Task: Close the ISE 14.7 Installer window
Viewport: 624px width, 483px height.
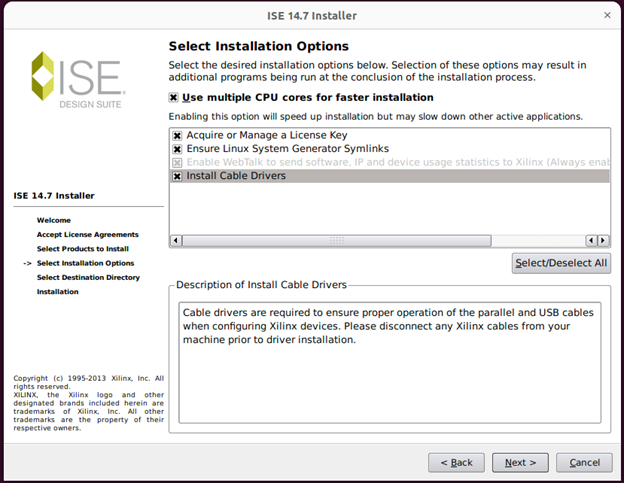Action: [x=607, y=15]
